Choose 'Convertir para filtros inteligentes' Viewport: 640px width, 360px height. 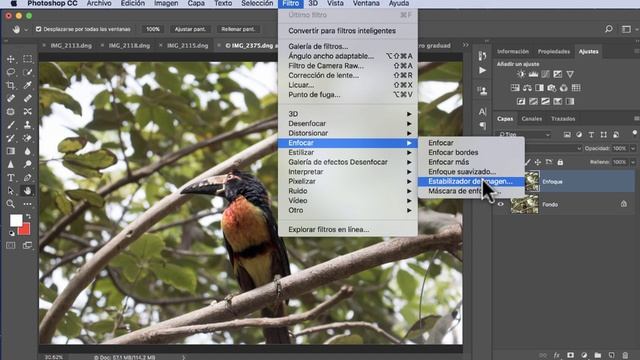click(347, 31)
